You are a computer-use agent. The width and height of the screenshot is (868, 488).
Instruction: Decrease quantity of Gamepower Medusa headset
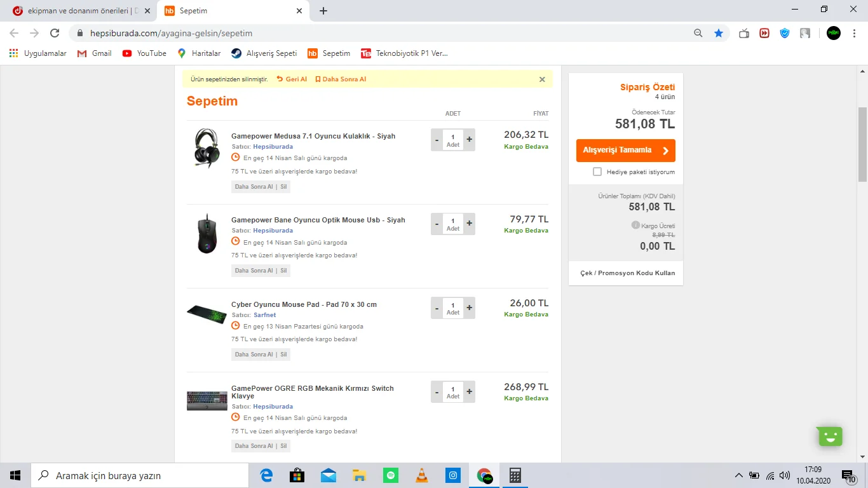(x=437, y=139)
